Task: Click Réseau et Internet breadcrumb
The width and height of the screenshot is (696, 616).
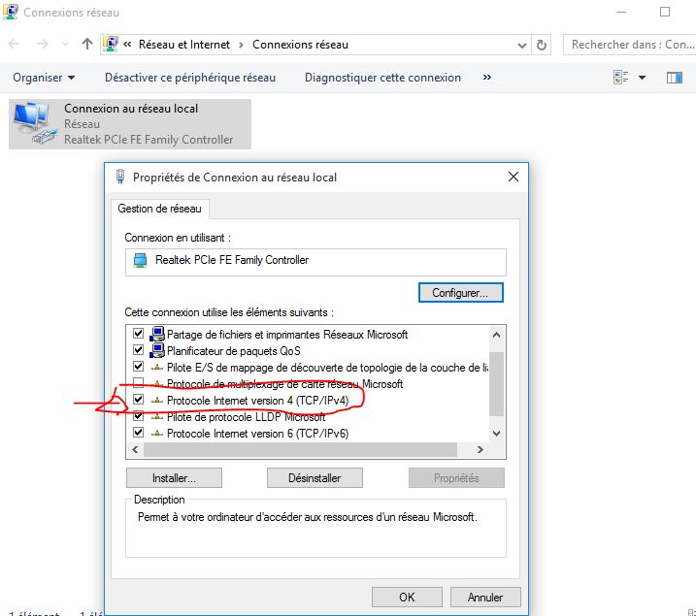Action: (x=184, y=45)
